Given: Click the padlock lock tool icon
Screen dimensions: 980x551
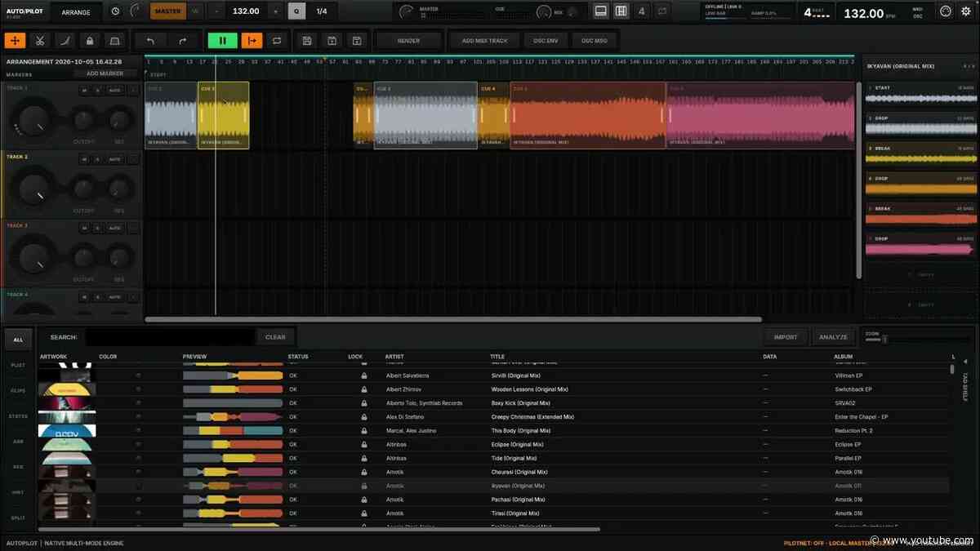Looking at the screenshot, I should tap(89, 41).
